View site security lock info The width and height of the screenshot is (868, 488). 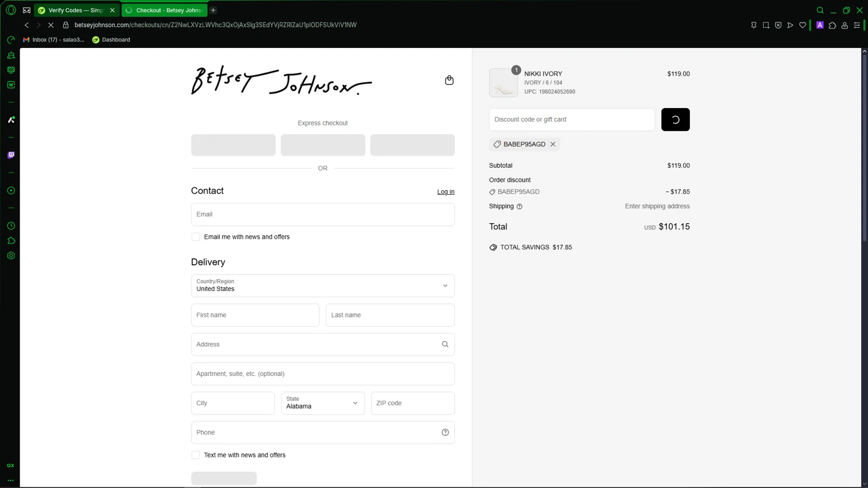(x=65, y=25)
